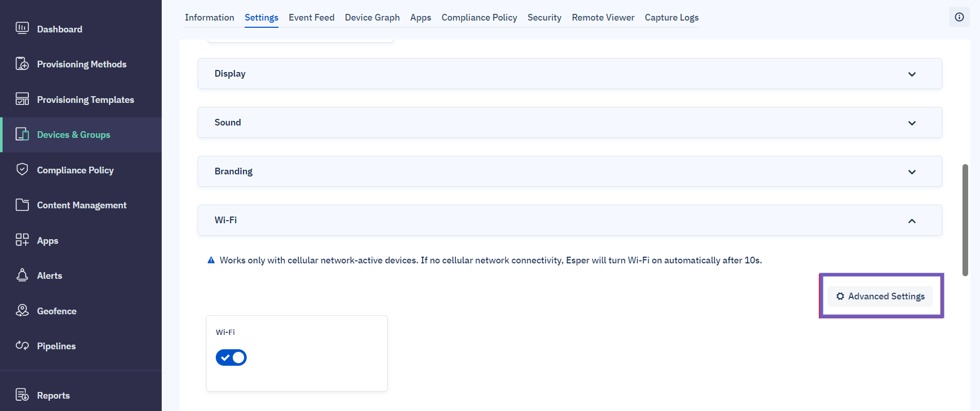Open Devices & Groups label
The width and height of the screenshot is (980, 411).
[x=74, y=135]
